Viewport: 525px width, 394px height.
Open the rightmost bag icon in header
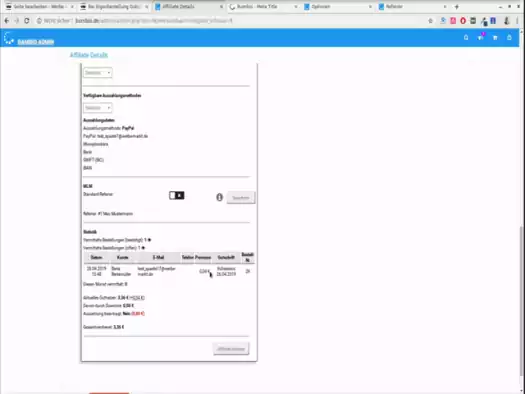pyautogui.click(x=509, y=37)
